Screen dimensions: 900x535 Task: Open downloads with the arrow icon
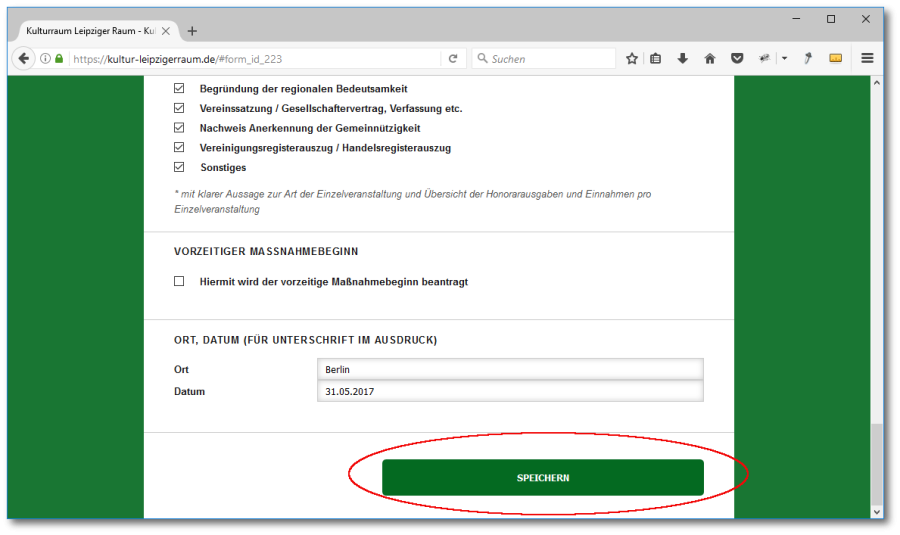(x=682, y=59)
